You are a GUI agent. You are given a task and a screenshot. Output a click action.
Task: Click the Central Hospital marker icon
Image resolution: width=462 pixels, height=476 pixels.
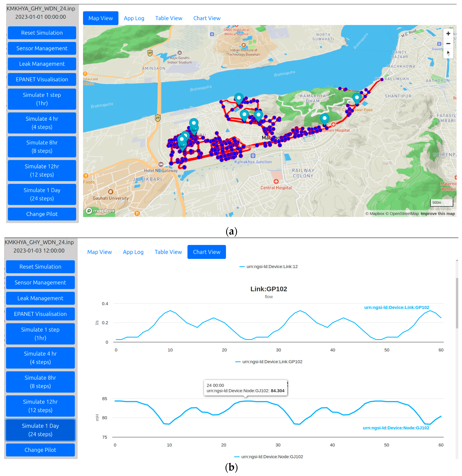tap(276, 181)
